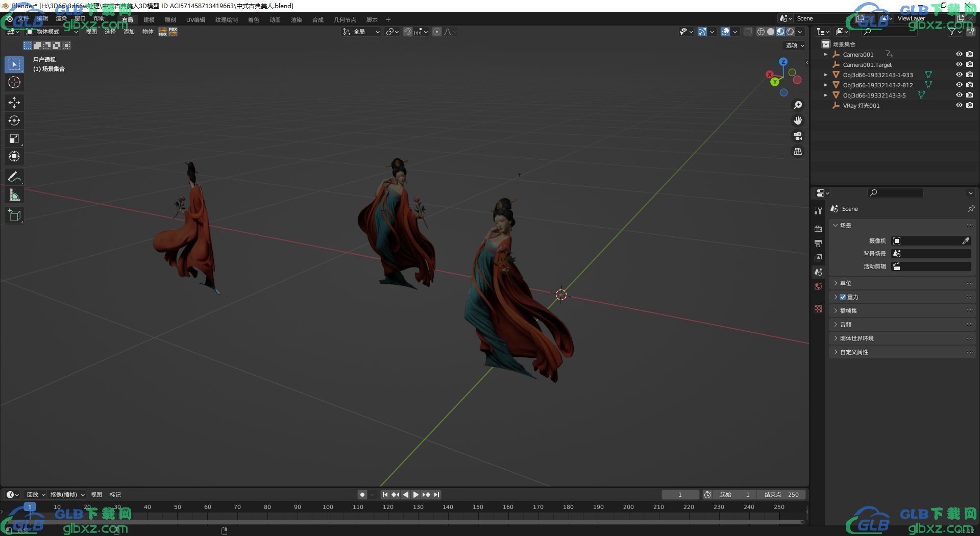Open the 选项 options dropdown
980x536 pixels.
(x=795, y=45)
